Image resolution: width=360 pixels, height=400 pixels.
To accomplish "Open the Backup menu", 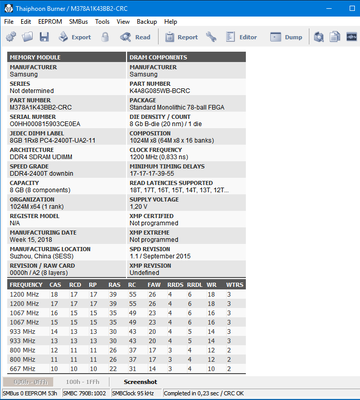I will pos(147,22).
